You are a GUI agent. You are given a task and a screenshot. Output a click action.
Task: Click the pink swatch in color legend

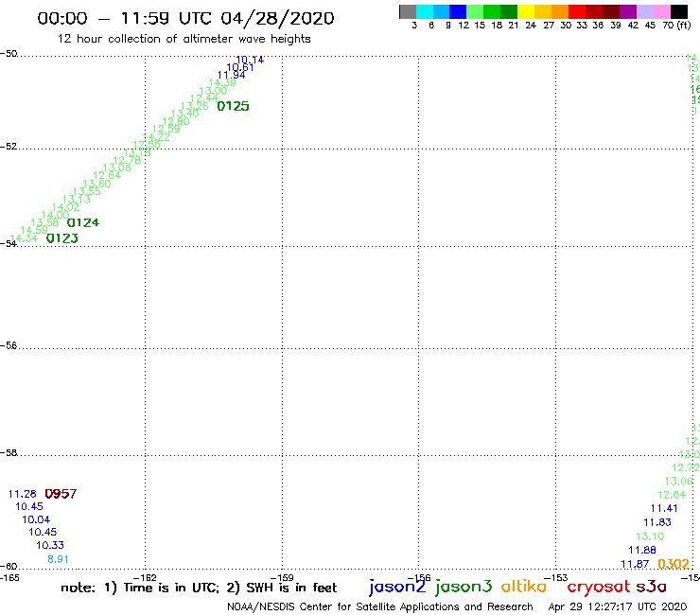tap(662, 11)
